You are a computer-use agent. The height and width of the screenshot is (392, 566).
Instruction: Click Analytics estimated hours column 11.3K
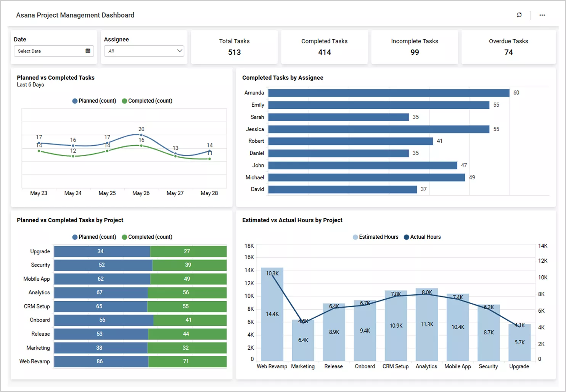(427, 325)
